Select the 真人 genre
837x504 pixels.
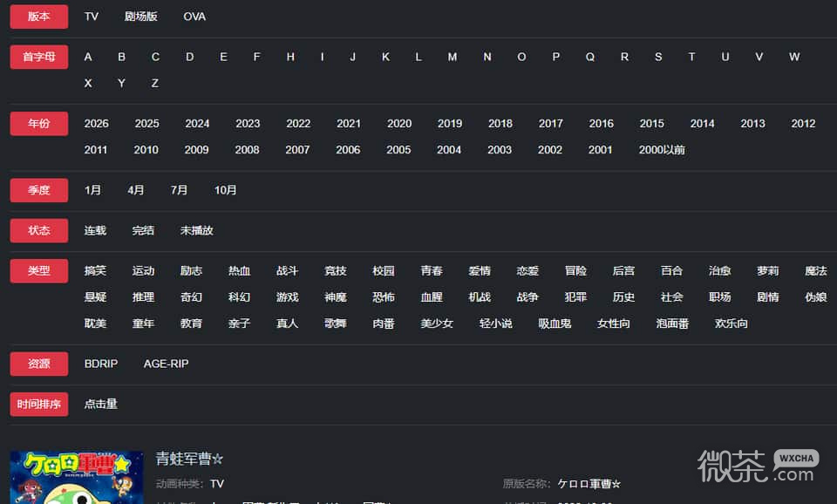point(287,324)
